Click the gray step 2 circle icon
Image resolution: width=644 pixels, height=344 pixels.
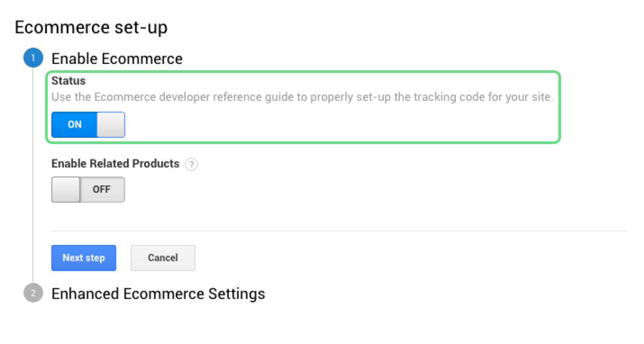[x=33, y=294]
